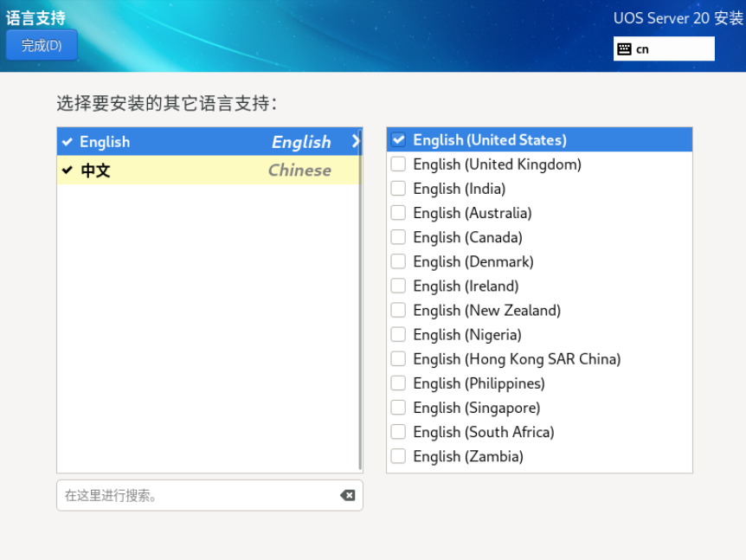Click the language list vertical scrollbar
Image resolution: width=746 pixels, height=560 pixels.
360,299
